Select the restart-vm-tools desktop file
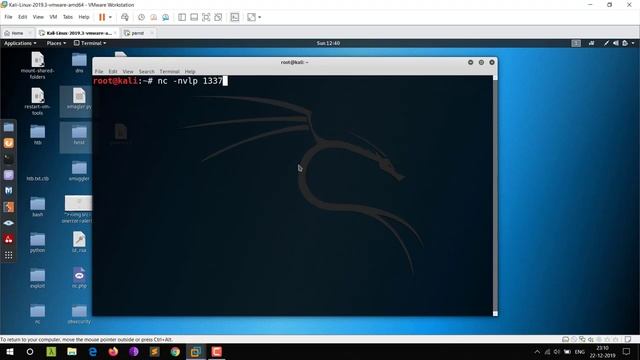 click(38, 102)
